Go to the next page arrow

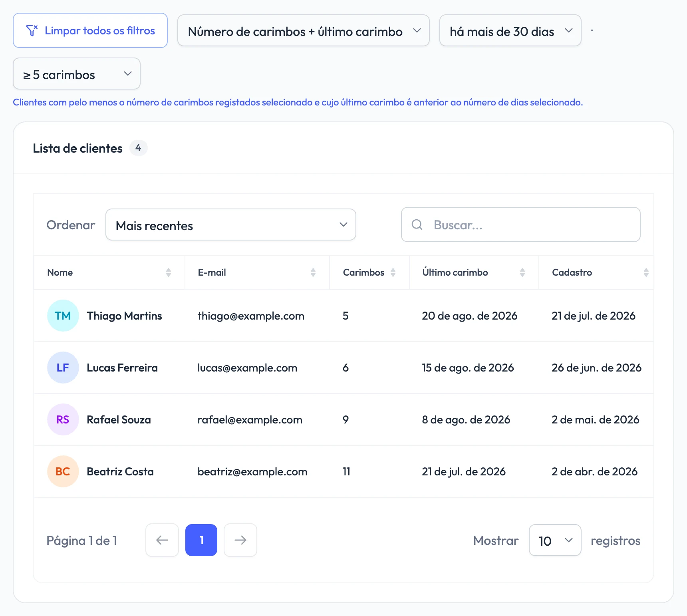point(240,540)
